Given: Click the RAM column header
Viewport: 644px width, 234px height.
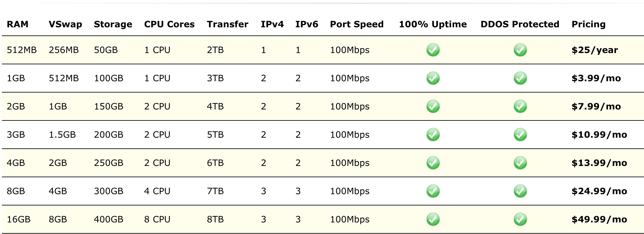Looking at the screenshot, I should tap(18, 24).
